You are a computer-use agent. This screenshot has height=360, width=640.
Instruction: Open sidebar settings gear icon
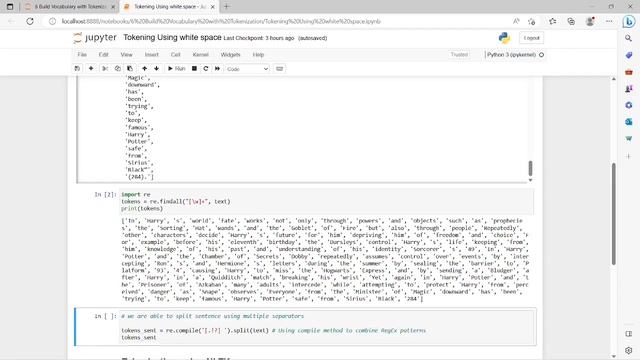point(629,351)
